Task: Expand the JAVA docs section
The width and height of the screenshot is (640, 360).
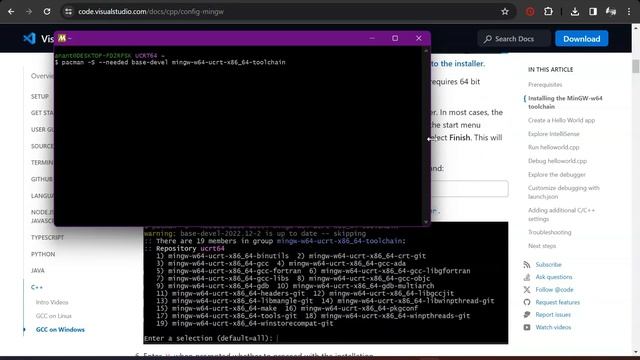Action: click(38, 271)
